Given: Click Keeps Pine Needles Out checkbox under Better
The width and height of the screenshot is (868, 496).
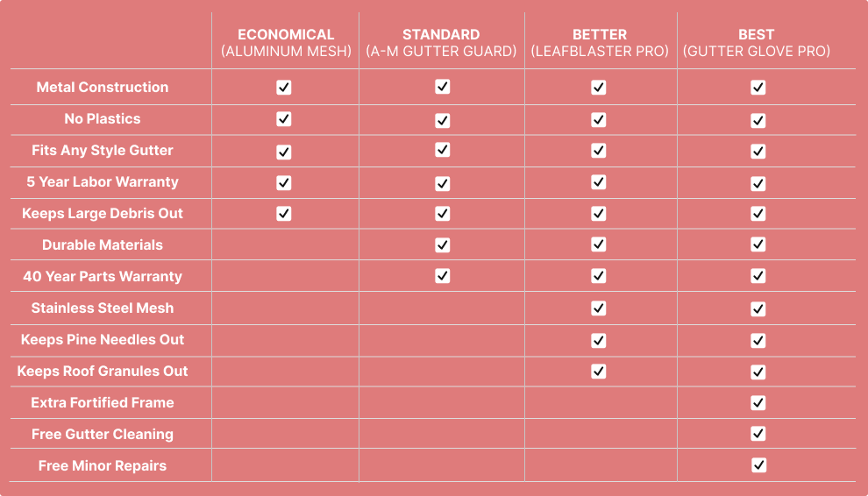Looking at the screenshot, I should pyautogui.click(x=598, y=339).
